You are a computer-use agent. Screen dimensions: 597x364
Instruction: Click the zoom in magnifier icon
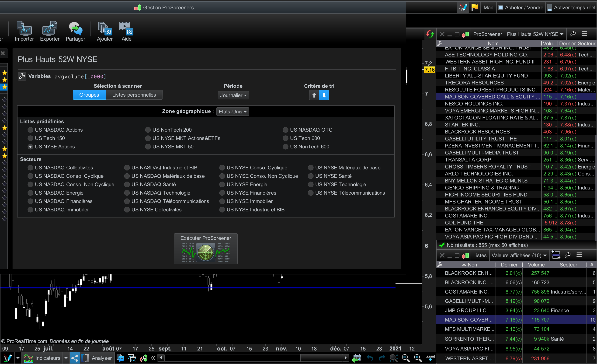(418, 358)
